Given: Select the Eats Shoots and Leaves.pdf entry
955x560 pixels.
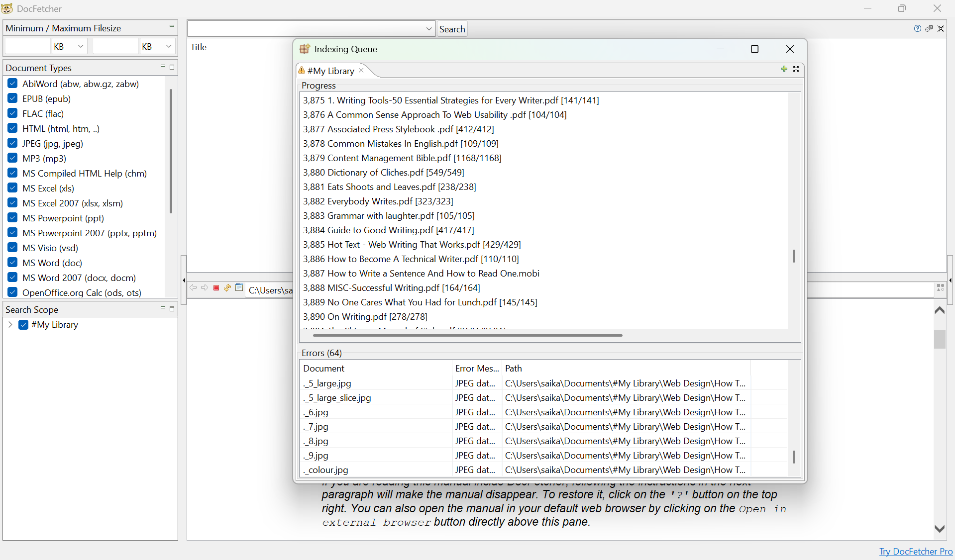Looking at the screenshot, I should (x=390, y=187).
